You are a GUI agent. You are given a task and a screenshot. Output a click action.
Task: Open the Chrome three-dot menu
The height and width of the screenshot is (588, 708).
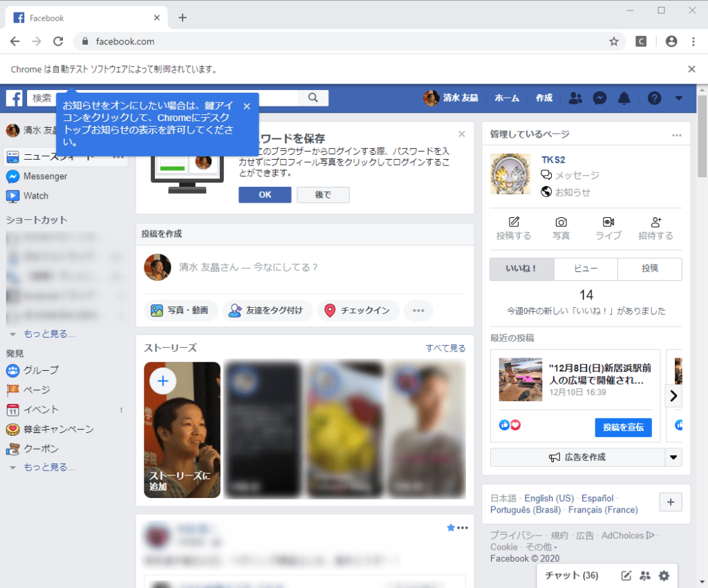(x=693, y=42)
